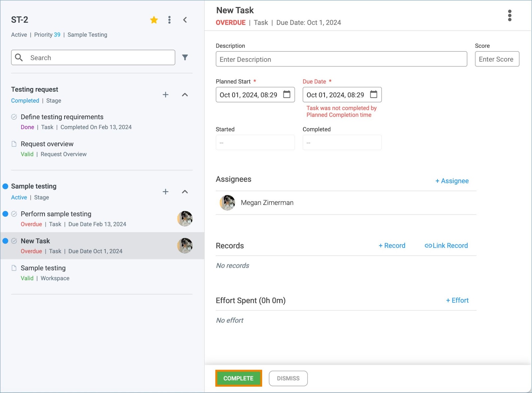Click document icon of Sample testing workspace

pos(14,268)
